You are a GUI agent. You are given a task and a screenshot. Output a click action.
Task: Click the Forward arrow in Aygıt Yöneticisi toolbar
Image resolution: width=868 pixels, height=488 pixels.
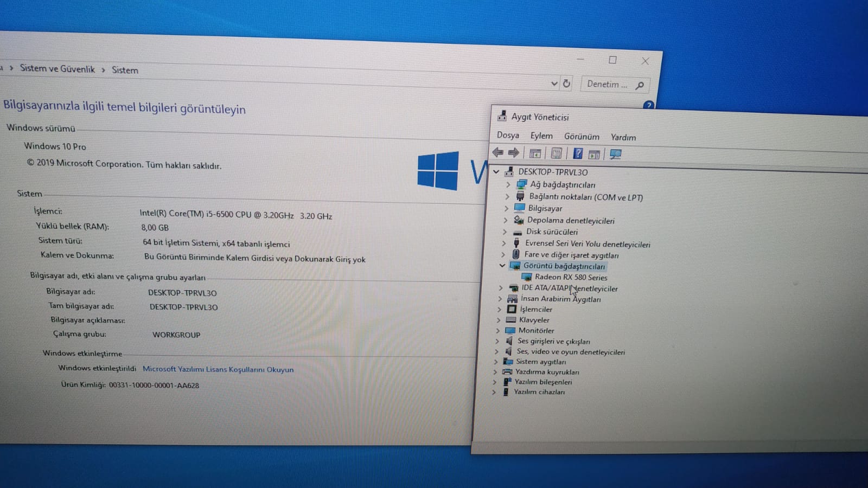[x=513, y=153]
